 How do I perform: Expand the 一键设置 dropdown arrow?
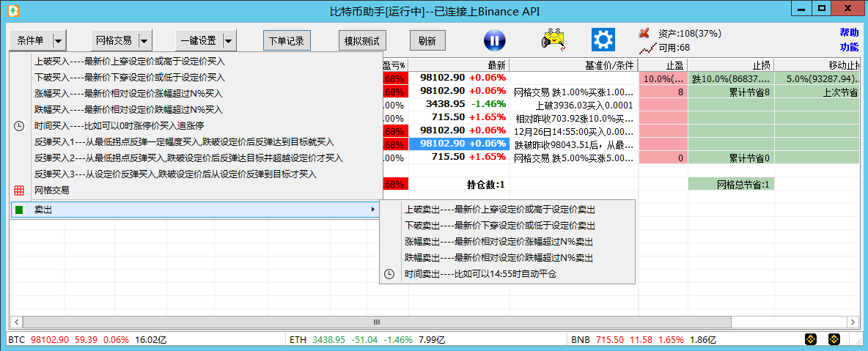[x=229, y=41]
